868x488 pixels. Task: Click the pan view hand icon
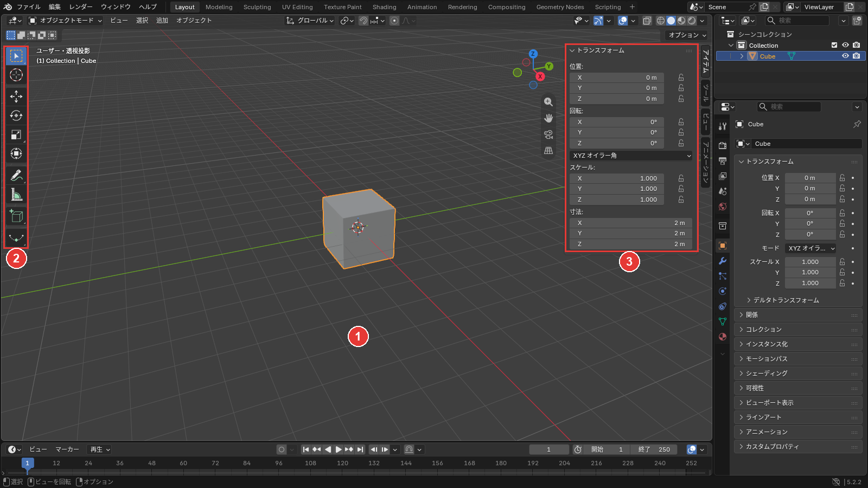(548, 118)
